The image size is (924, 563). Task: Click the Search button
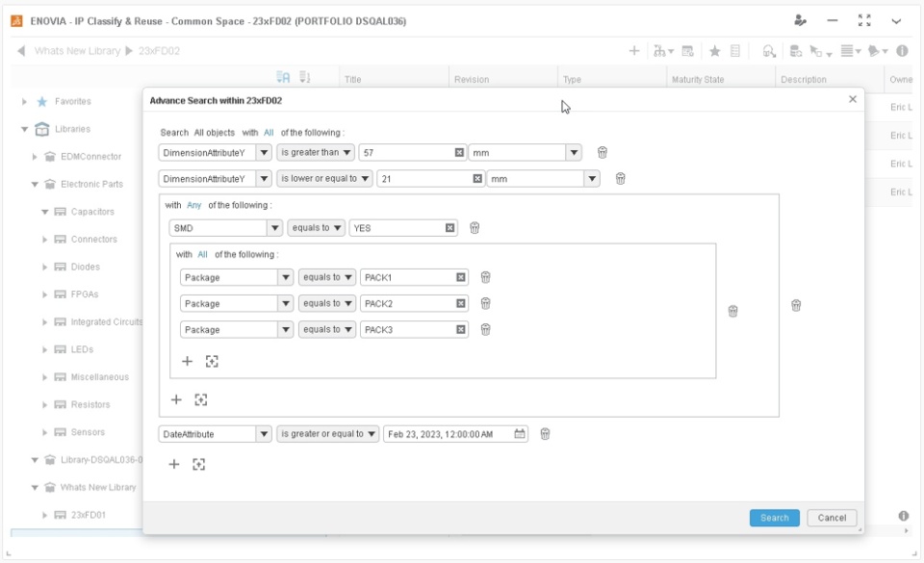click(x=774, y=518)
